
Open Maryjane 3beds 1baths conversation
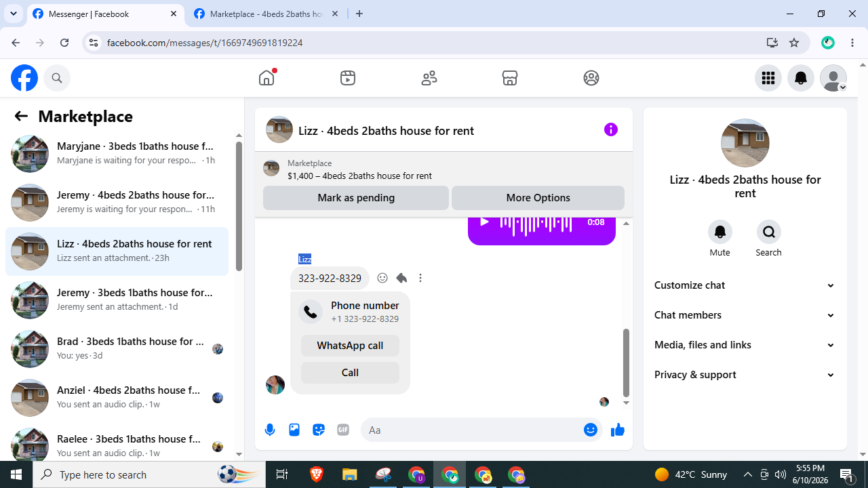[x=117, y=154]
